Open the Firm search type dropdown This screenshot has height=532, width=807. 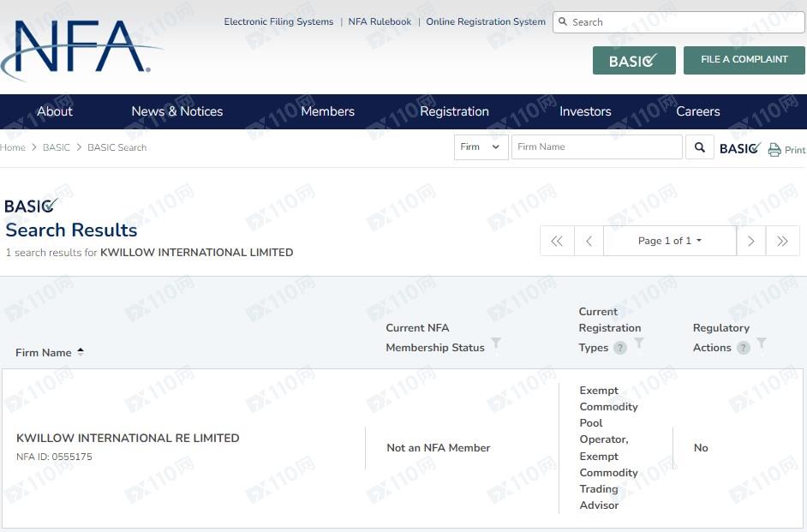point(481,147)
